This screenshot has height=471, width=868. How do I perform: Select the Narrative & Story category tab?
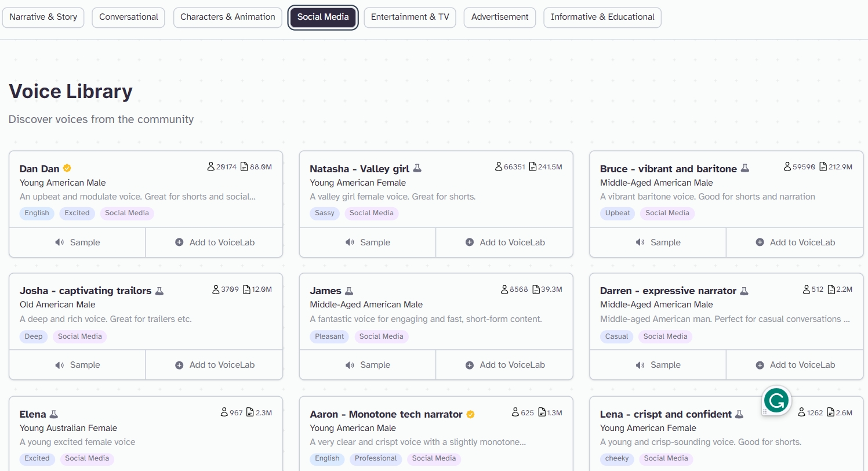pyautogui.click(x=43, y=17)
